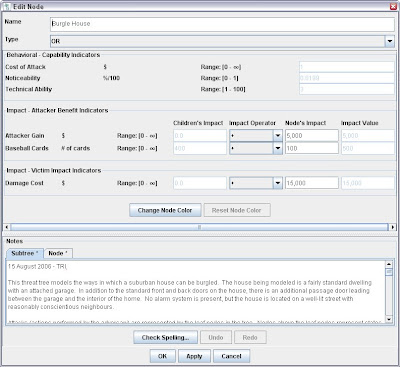Click the Impact Value column header
Image resolution: width=400 pixels, height=367 pixels.
tap(360, 123)
